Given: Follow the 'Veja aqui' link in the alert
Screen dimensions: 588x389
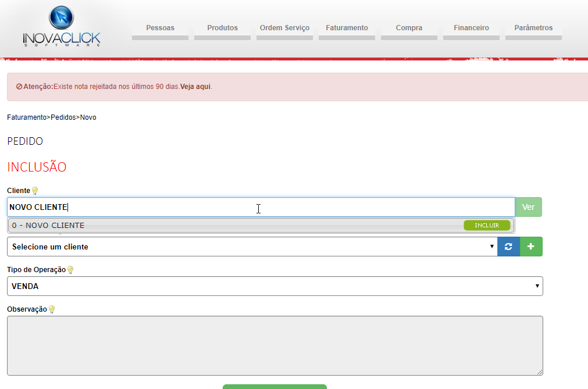Looking at the screenshot, I should [x=195, y=87].
